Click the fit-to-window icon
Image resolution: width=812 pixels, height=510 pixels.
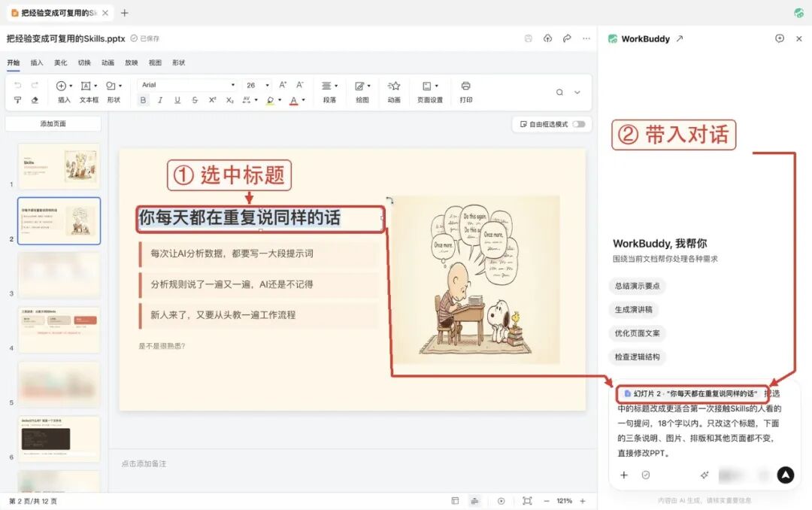point(527,501)
